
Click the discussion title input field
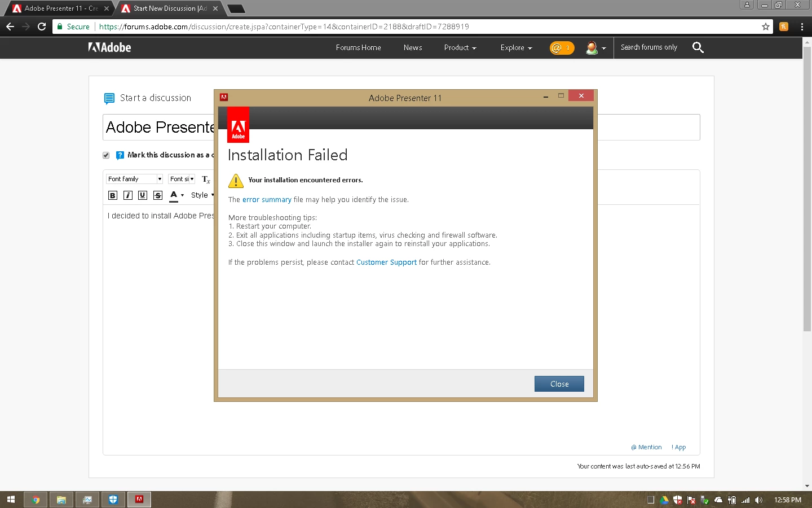[x=401, y=128]
